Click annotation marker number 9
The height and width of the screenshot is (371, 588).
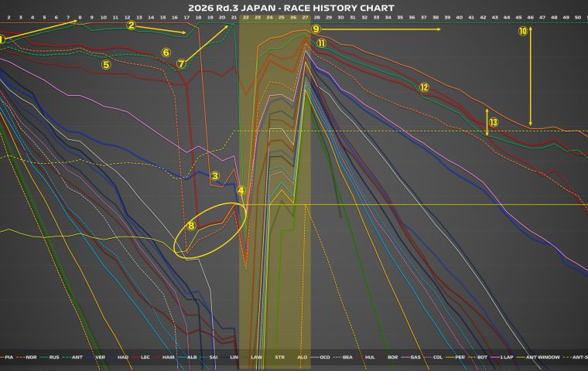(316, 29)
